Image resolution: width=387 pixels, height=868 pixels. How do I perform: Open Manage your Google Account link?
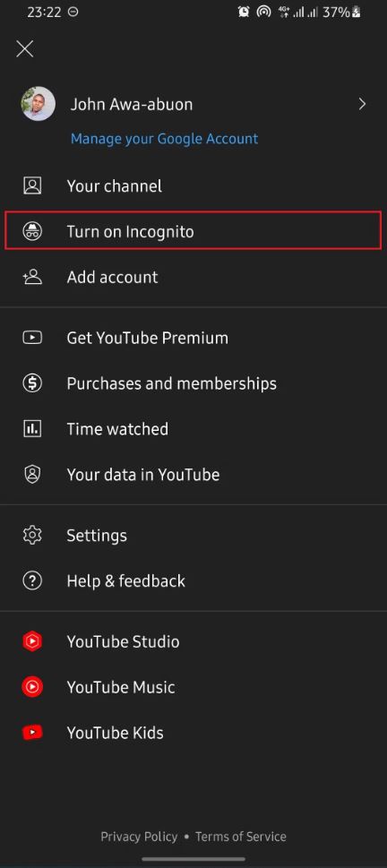165,138
